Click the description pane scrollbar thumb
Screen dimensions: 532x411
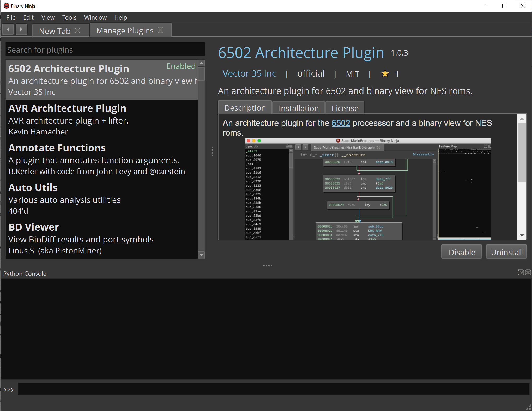pyautogui.click(x=522, y=152)
